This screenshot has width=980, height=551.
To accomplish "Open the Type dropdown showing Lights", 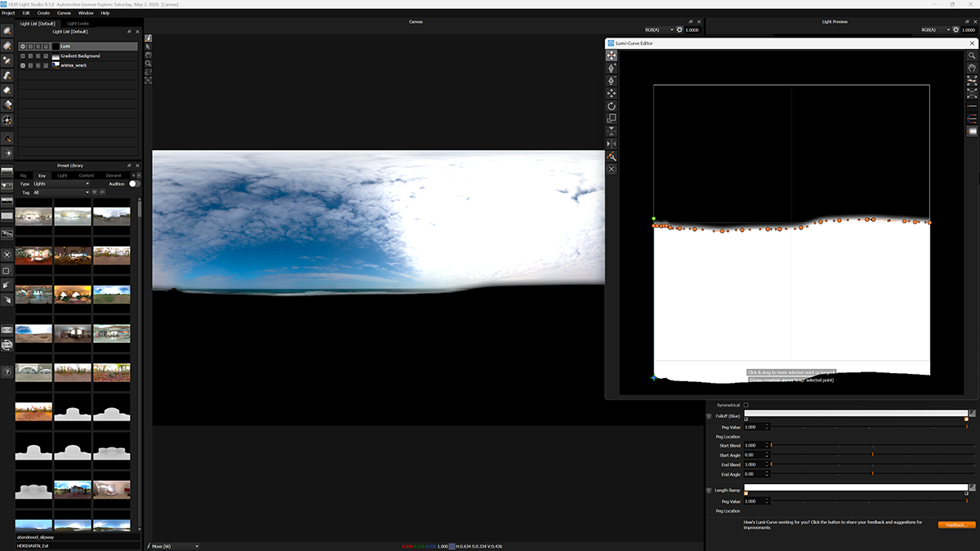I will click(x=61, y=184).
